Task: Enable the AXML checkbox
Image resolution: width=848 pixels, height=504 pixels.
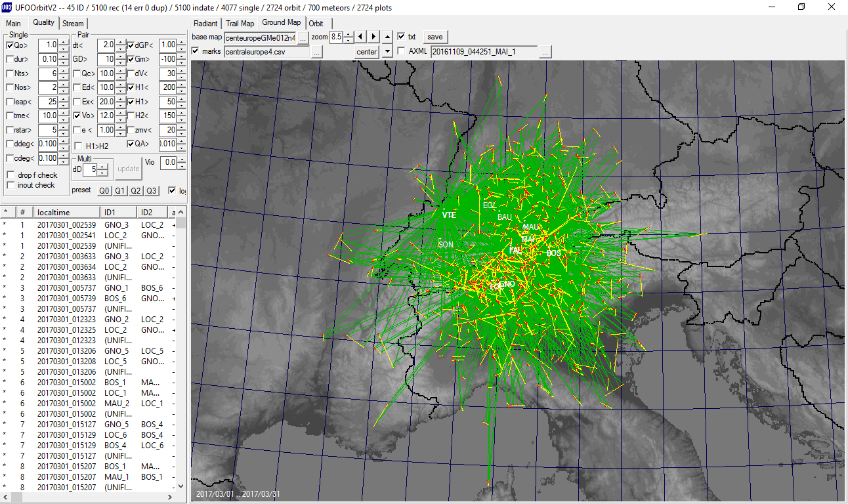Action: (x=401, y=51)
